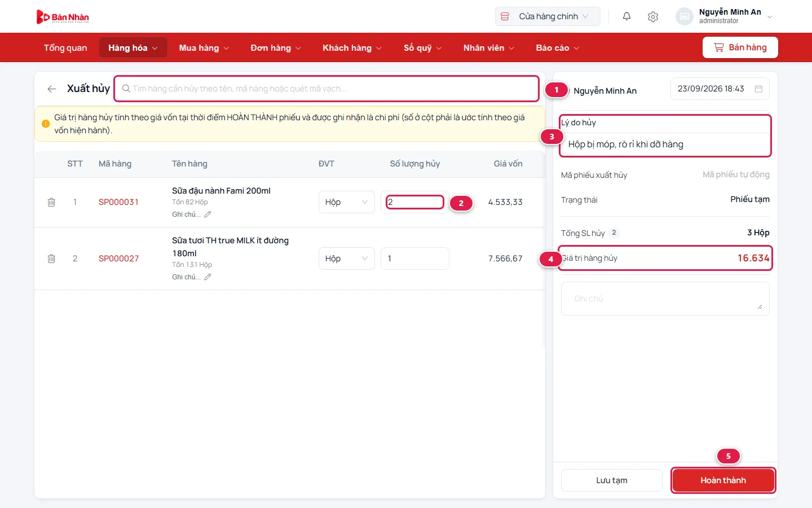Screen dimensions: 812x508
Task: Open the Tổng quan menu item
Action: tap(65, 48)
